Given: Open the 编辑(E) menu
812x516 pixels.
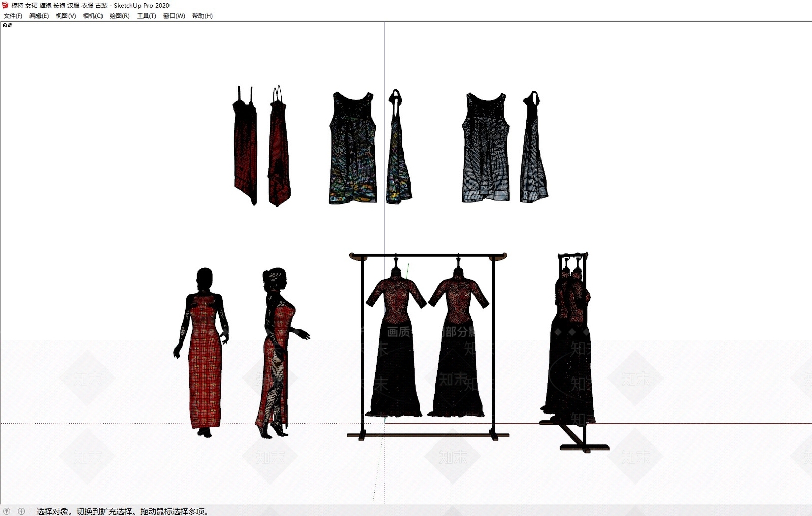Looking at the screenshot, I should click(x=39, y=16).
